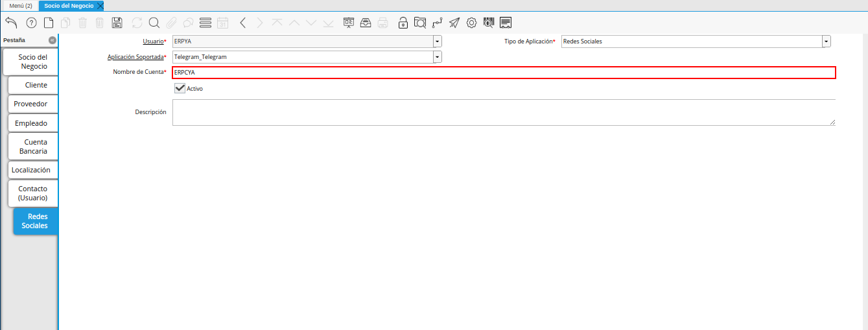Click the padlock Lock record icon

pos(403,23)
